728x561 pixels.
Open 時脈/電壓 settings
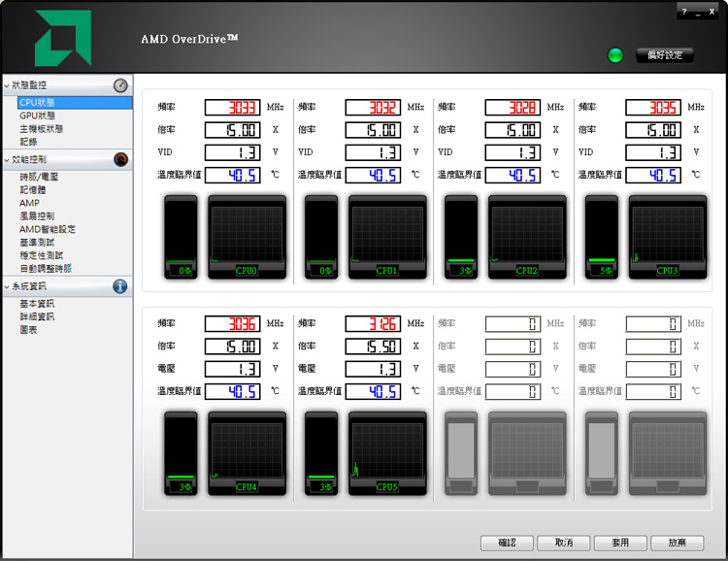[39, 177]
